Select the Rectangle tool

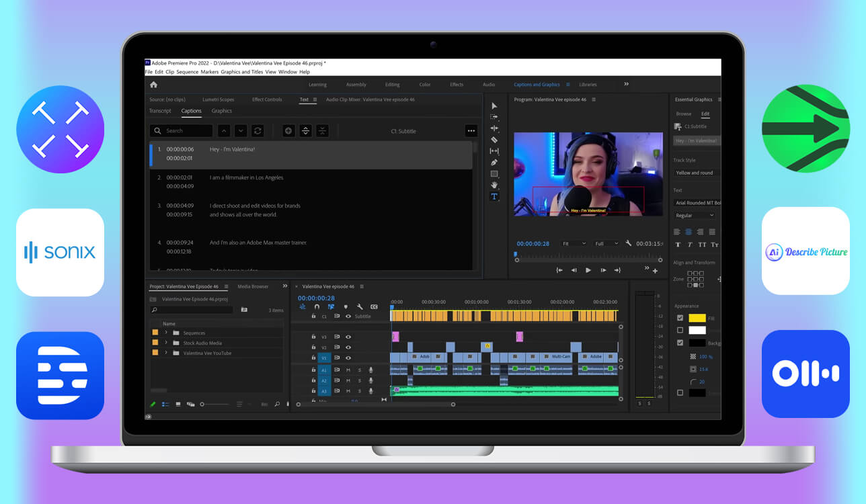pos(494,174)
